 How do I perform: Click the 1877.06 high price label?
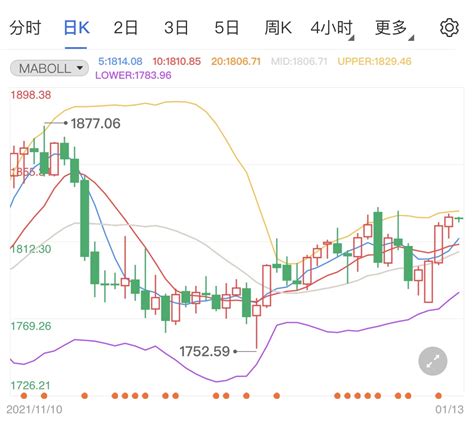click(x=95, y=124)
